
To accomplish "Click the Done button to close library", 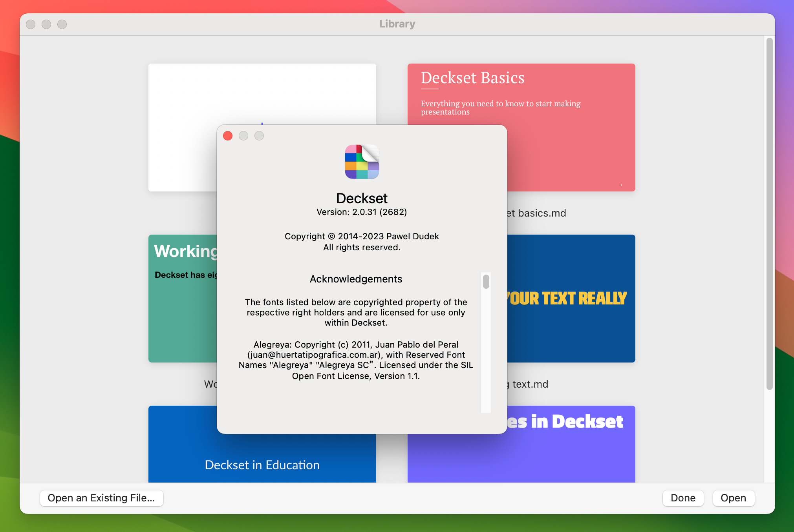I will [683, 497].
